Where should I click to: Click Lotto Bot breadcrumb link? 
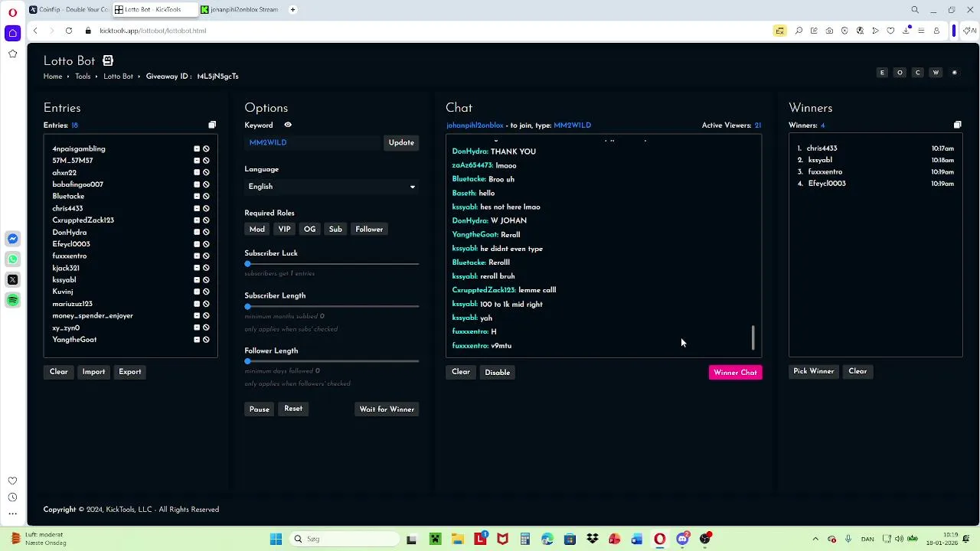pos(118,77)
